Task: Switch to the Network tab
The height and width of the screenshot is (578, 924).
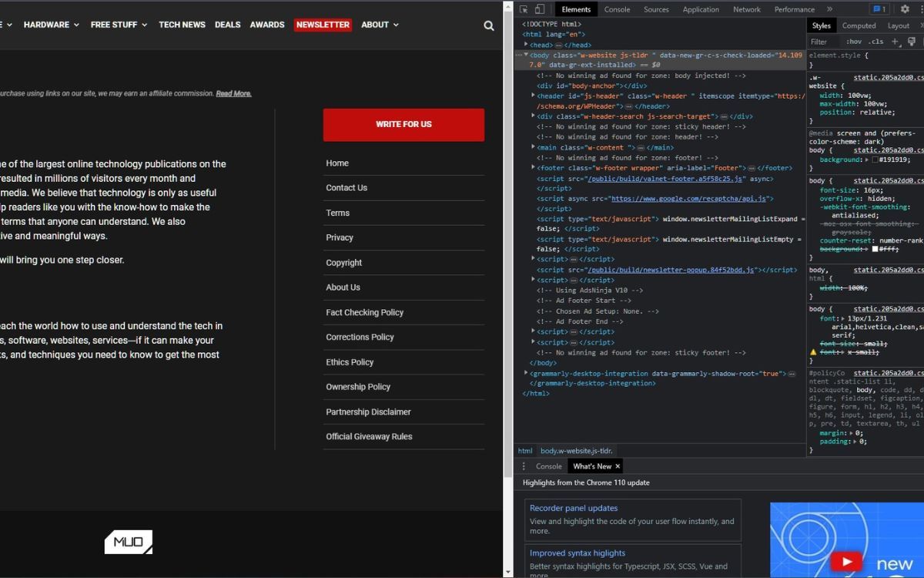Action: 746,9
